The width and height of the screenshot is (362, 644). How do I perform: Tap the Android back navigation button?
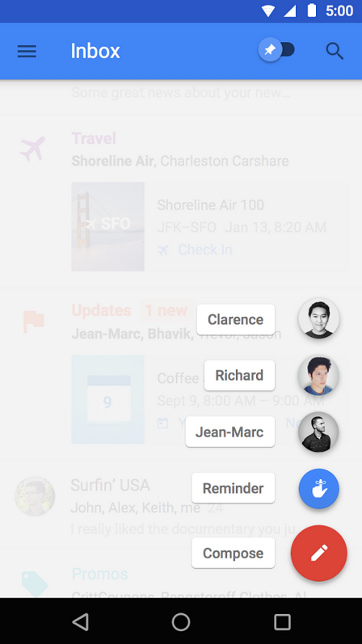81,622
